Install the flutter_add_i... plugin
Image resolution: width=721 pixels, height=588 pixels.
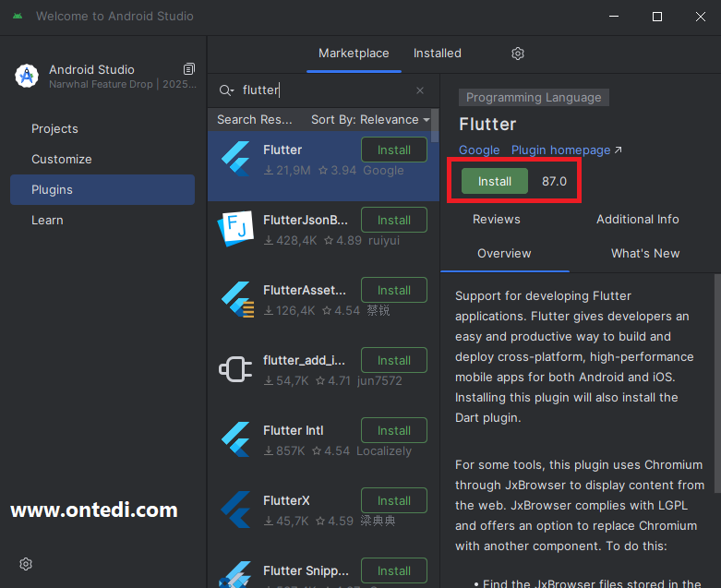394,360
